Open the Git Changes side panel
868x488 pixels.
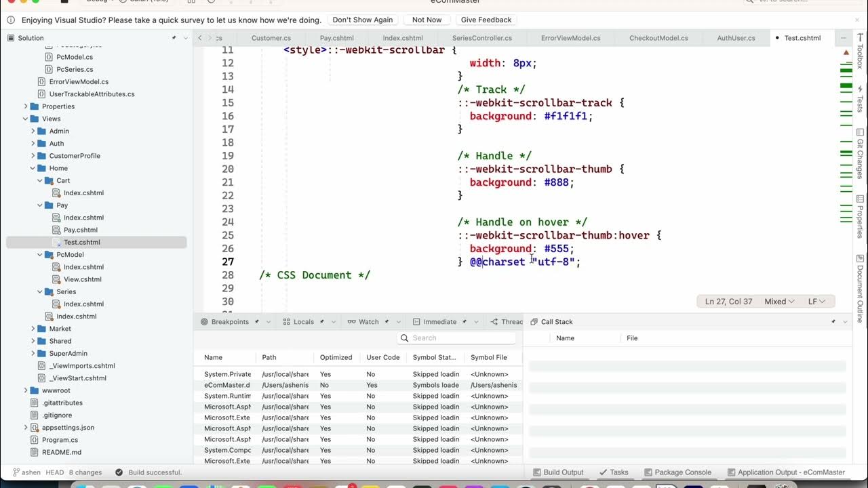point(860,155)
